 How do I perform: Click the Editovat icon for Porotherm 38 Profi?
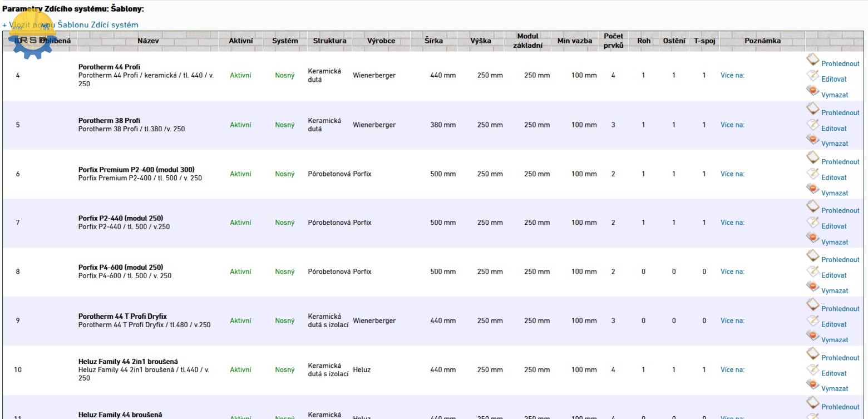click(x=812, y=125)
